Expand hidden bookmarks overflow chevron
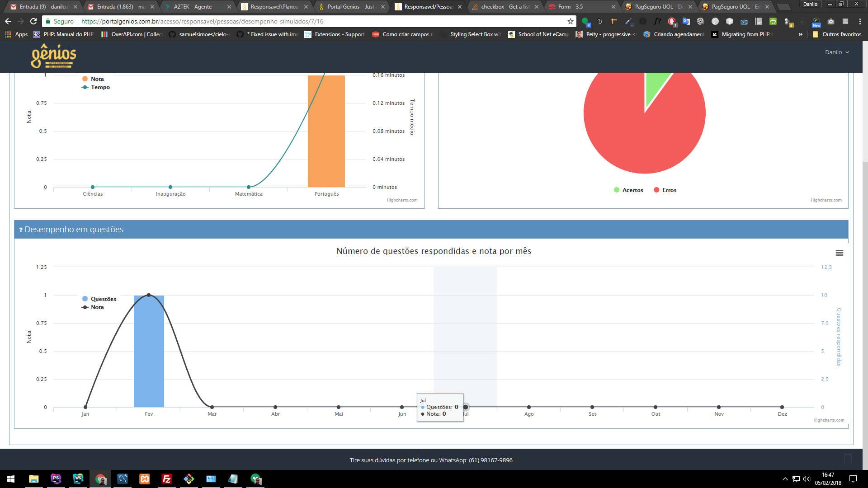Image resolution: width=868 pixels, height=488 pixels. [801, 34]
